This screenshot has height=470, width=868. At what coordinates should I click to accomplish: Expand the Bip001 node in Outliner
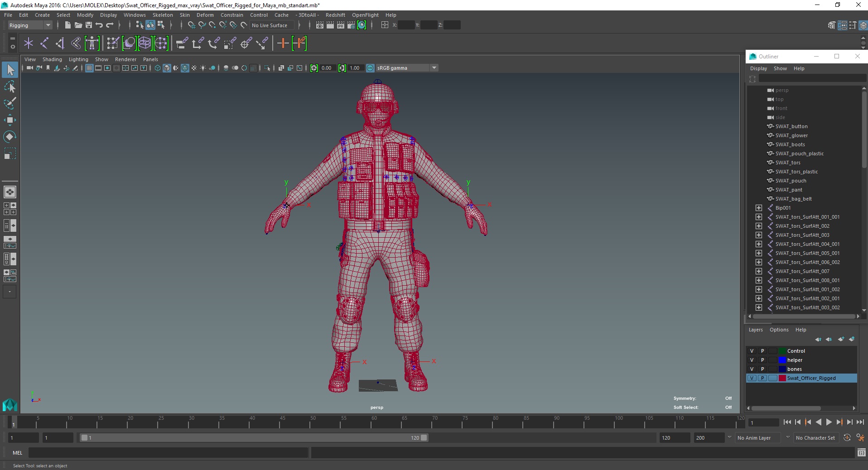point(759,208)
